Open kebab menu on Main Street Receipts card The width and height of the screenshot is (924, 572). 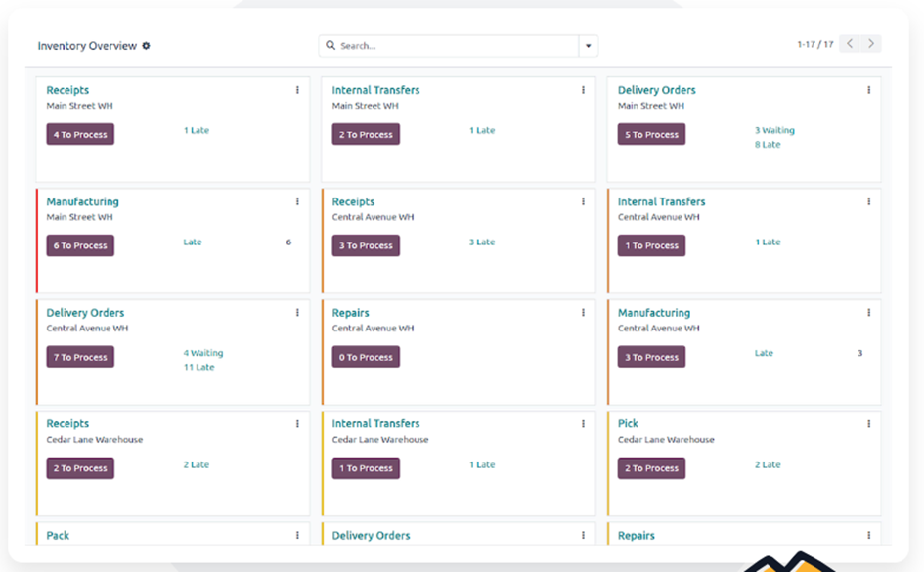[297, 90]
